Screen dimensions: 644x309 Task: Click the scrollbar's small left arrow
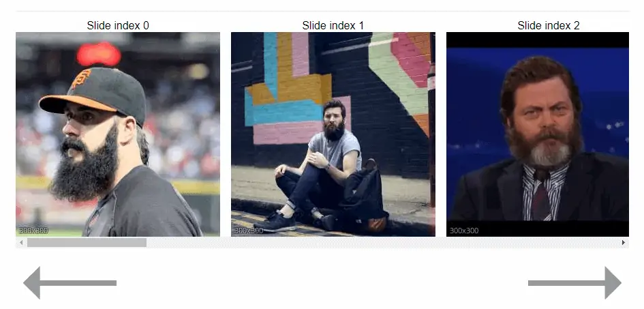tap(21, 242)
